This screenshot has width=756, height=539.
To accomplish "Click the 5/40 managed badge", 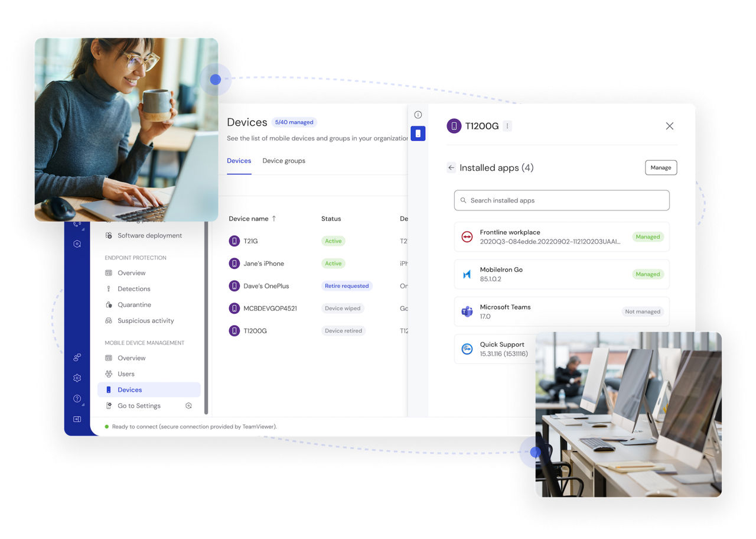I will 294,122.
